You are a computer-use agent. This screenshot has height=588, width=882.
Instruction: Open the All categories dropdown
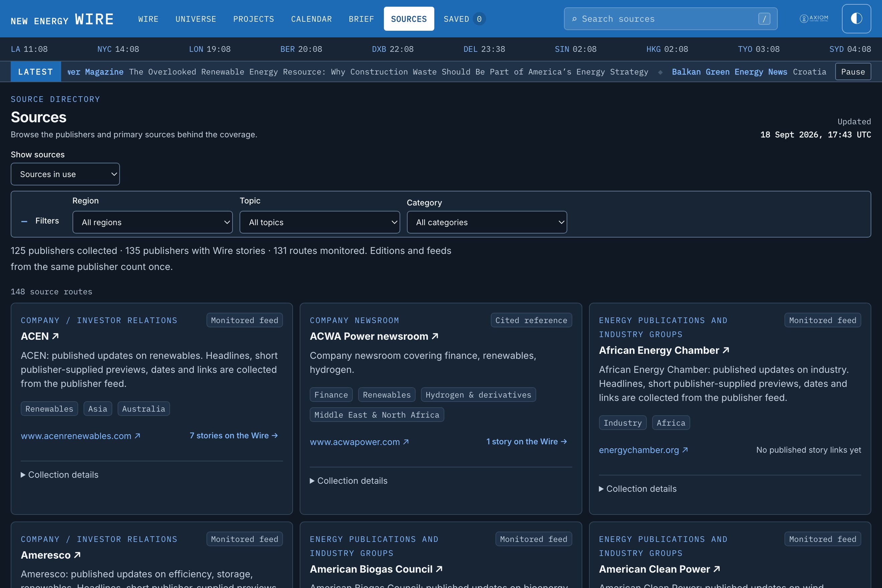click(487, 222)
